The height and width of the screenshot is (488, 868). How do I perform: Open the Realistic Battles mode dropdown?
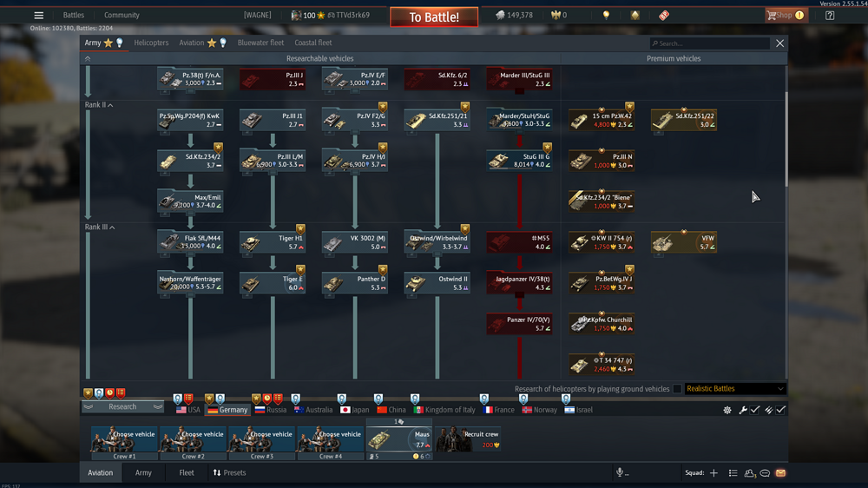click(735, 389)
